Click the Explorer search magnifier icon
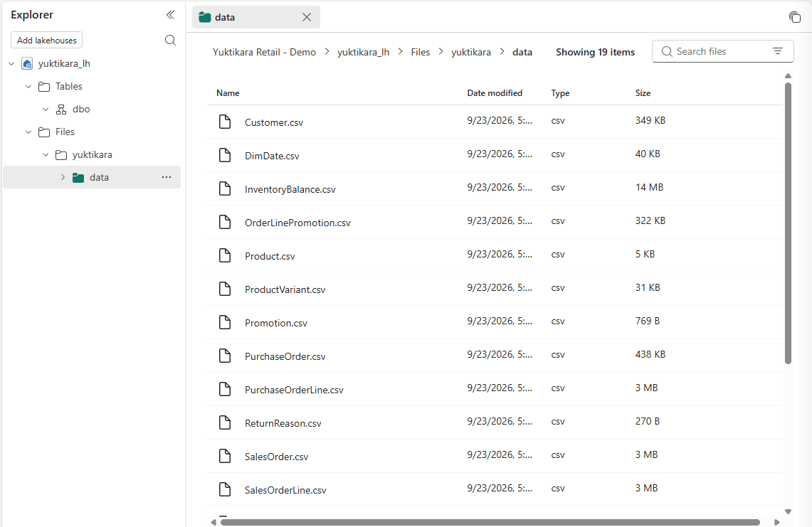Screen dimensions: 812x527 (170, 41)
